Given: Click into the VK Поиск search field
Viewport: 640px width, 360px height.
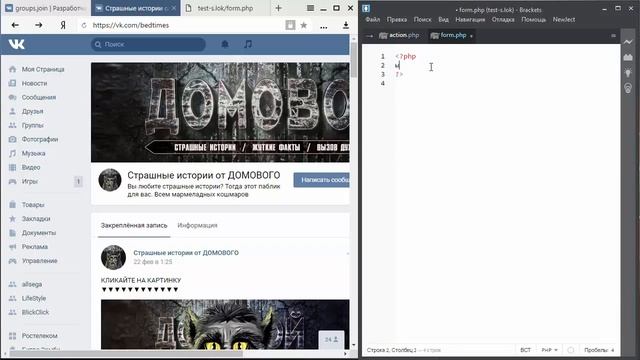Looking at the screenshot, I should point(148,44).
